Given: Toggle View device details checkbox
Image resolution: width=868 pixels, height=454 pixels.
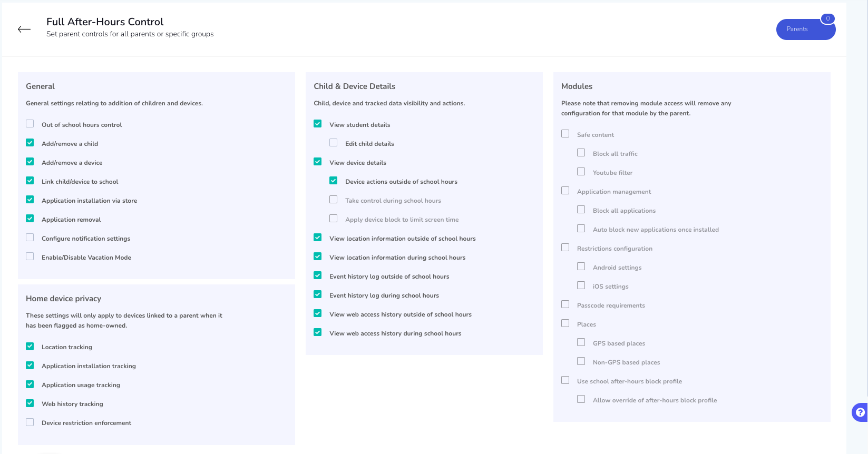Looking at the screenshot, I should [x=318, y=162].
